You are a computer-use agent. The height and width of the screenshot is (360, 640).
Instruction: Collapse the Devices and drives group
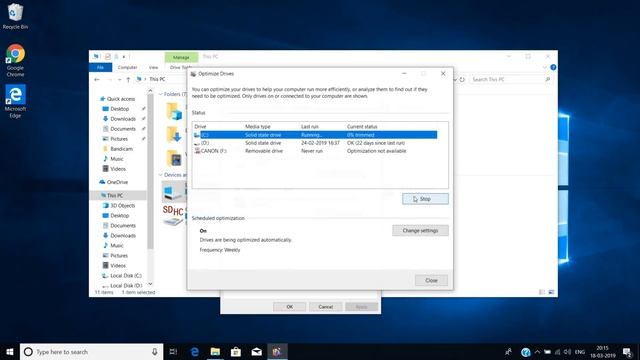coord(160,175)
